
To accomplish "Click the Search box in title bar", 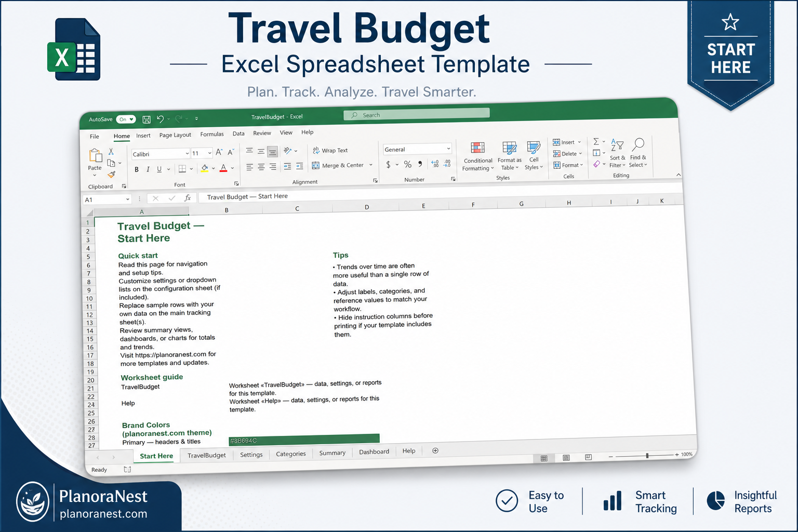I will [417, 114].
